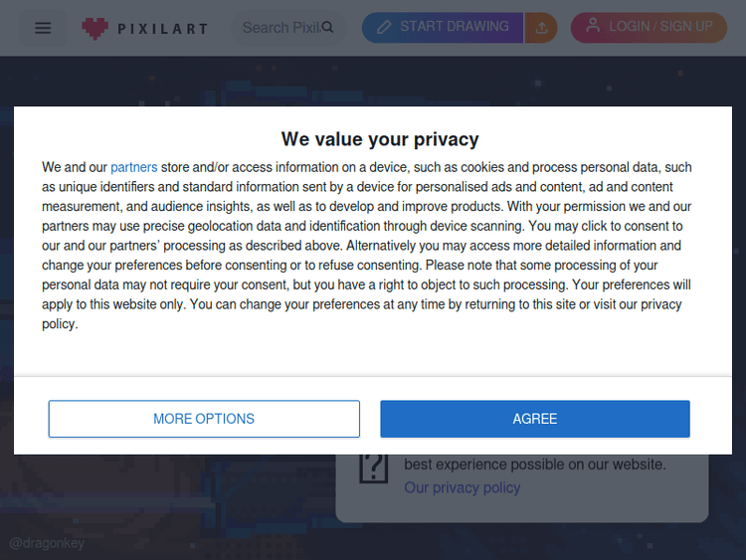
Task: Click the PIXILART wordmark text
Action: point(162,29)
